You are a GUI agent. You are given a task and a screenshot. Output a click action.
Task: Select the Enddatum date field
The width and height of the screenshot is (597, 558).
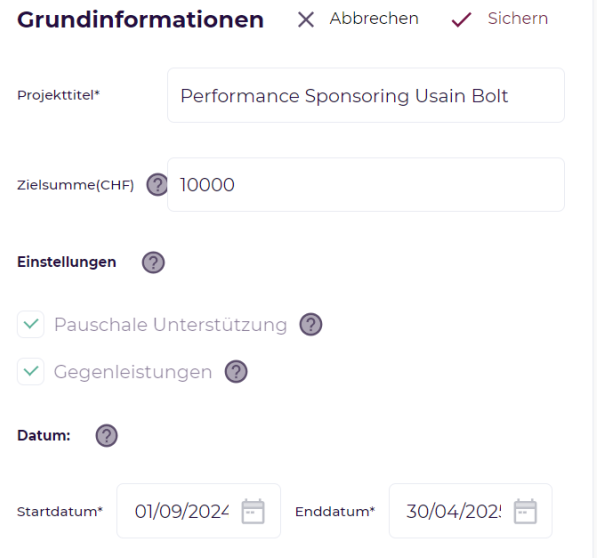(x=471, y=511)
